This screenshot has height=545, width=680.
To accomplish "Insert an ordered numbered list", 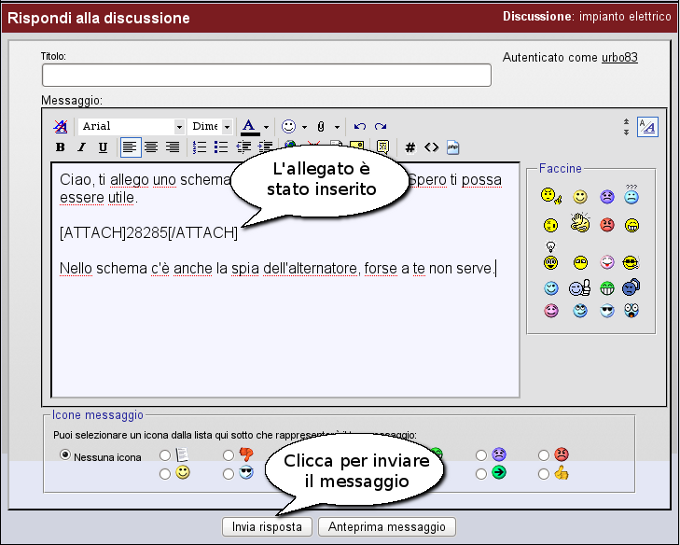I will click(199, 148).
